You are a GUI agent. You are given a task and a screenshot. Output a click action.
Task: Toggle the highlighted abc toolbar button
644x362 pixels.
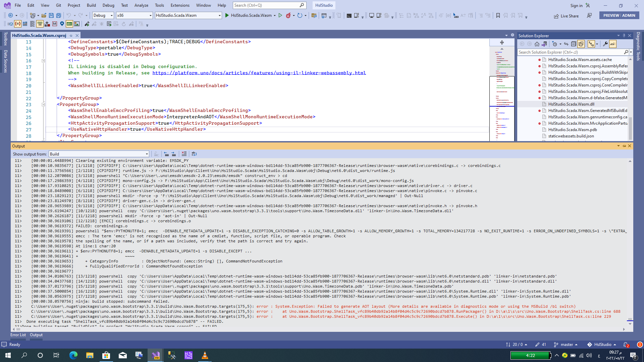coord(69,24)
